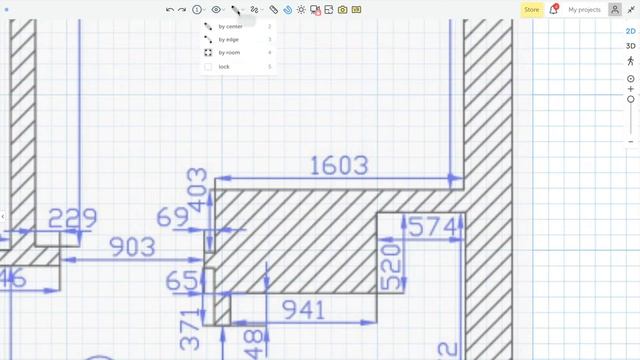The height and width of the screenshot is (360, 640).
Task: Go to My projects
Action: 584,9
